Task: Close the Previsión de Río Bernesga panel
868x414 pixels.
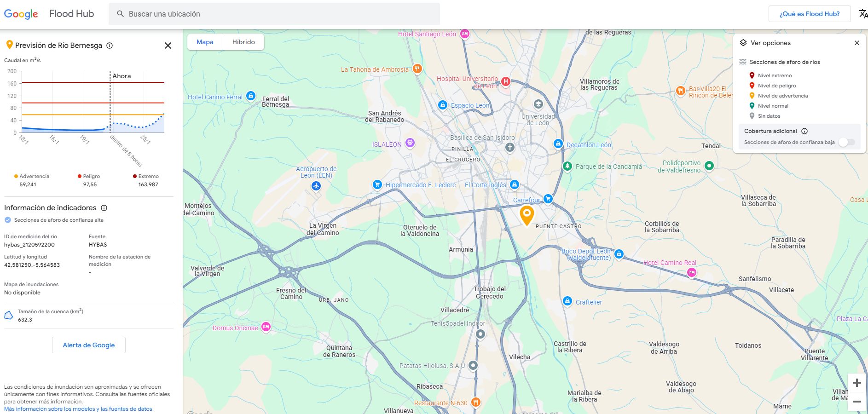Action: click(168, 46)
